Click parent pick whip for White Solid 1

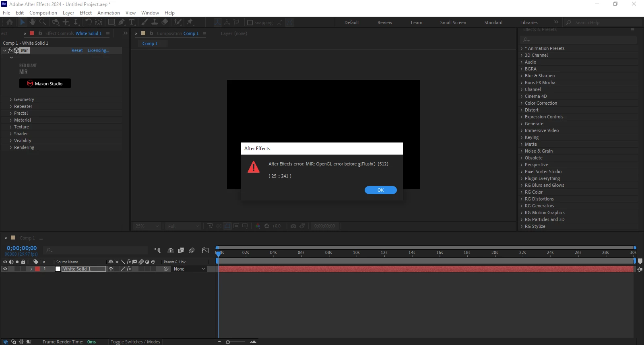click(x=166, y=269)
